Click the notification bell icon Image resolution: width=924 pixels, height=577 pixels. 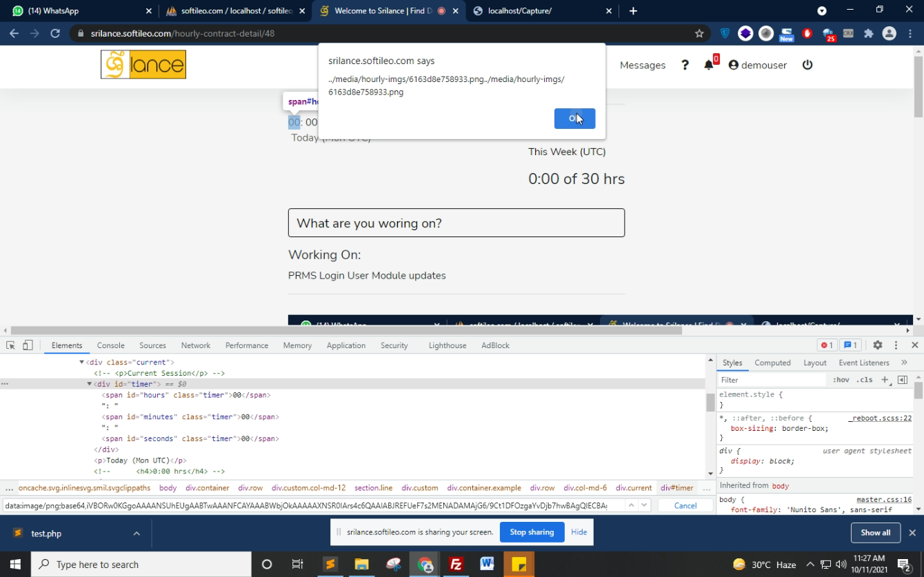point(708,65)
